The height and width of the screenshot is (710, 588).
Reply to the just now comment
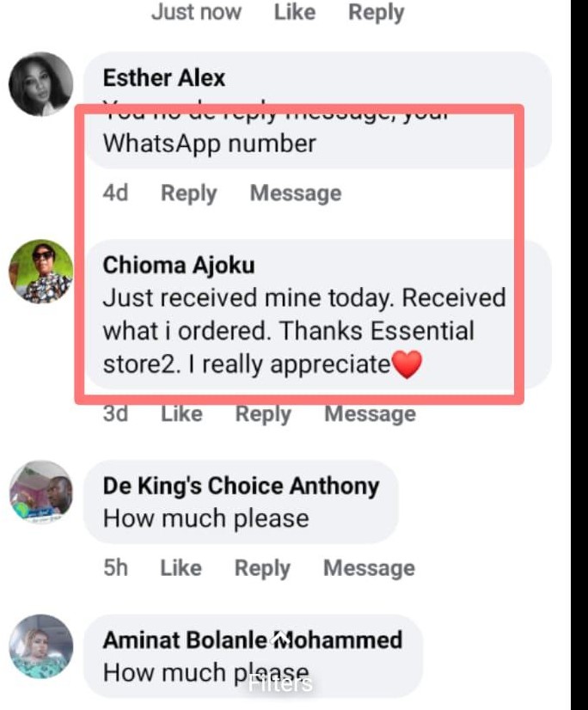tap(376, 13)
